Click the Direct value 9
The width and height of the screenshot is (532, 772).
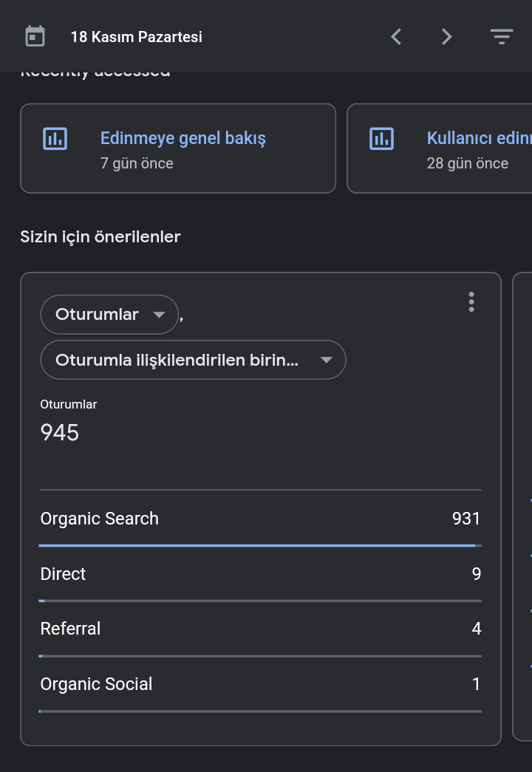pos(477,573)
